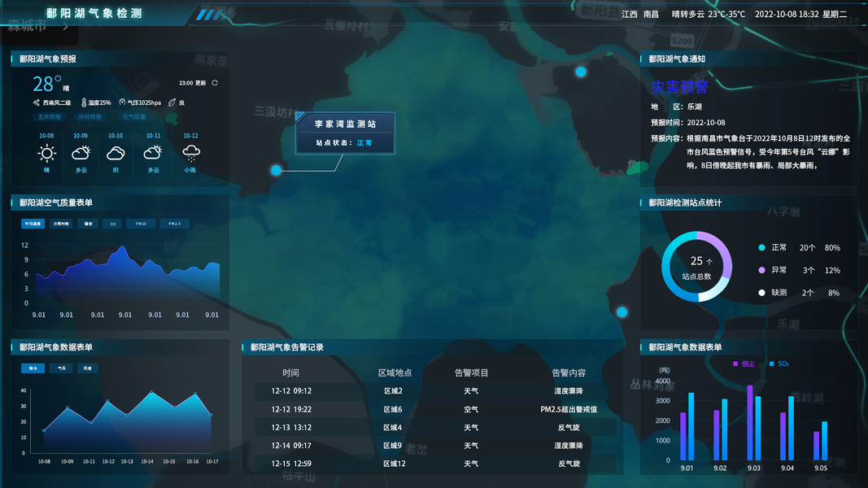
Task: Select the 12-12 19:22 alert row
Action: (435, 409)
